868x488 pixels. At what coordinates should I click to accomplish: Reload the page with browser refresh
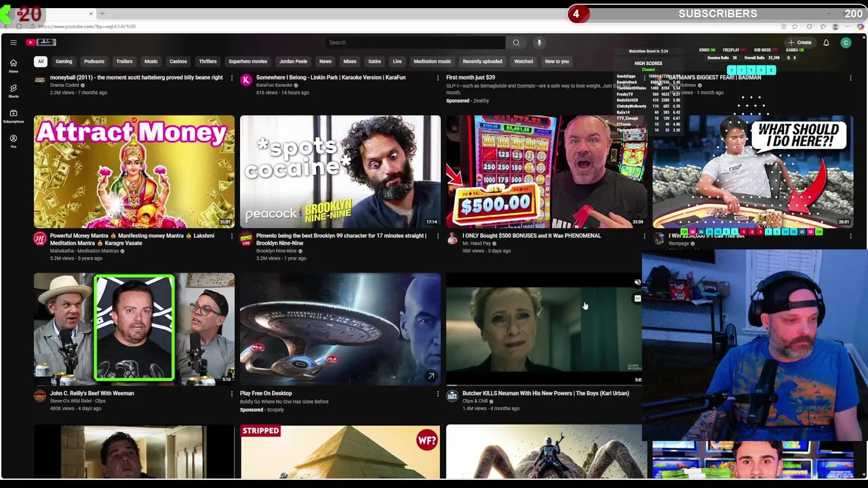18,26
